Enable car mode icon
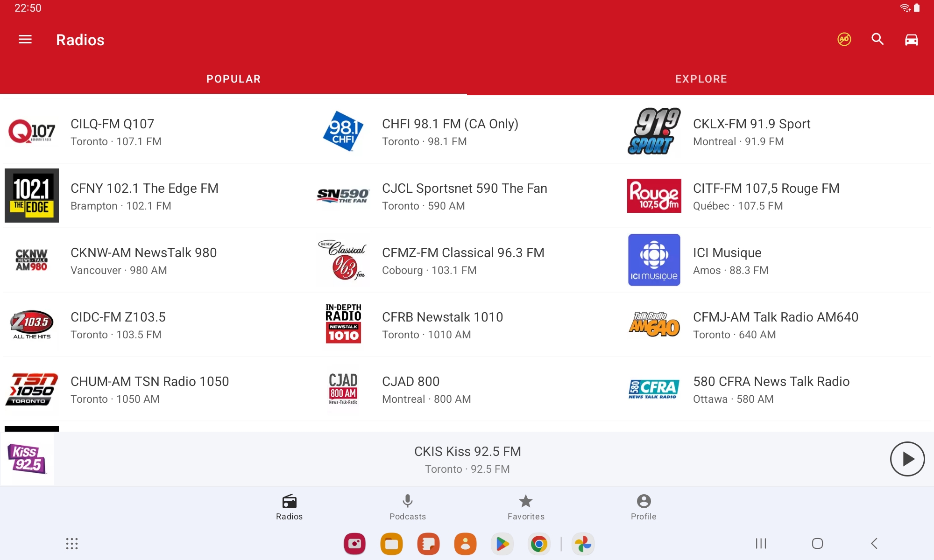This screenshot has width=934, height=560. pos(911,40)
